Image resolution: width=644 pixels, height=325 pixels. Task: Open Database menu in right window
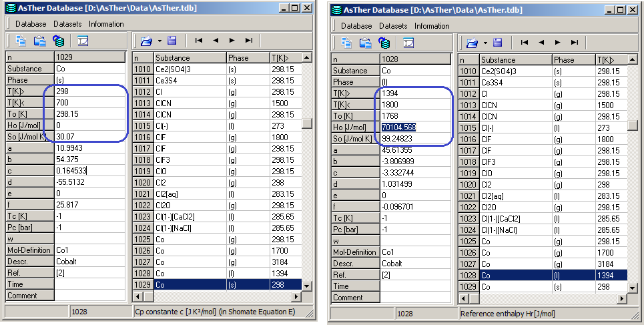[356, 26]
